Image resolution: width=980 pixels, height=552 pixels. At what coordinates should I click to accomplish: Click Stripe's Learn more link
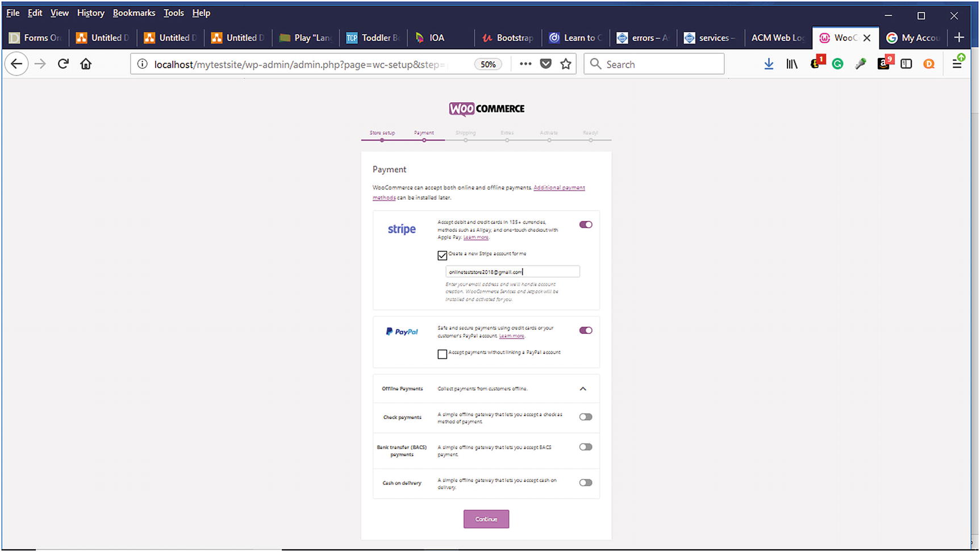[476, 237]
